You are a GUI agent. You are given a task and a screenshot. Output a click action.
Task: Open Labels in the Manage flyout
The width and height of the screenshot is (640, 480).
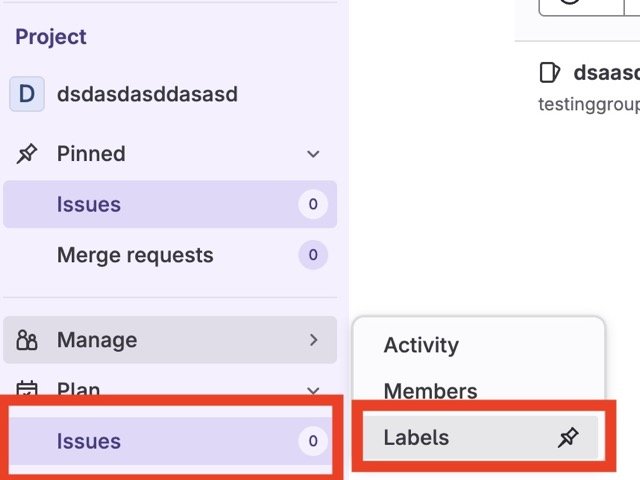(x=417, y=438)
